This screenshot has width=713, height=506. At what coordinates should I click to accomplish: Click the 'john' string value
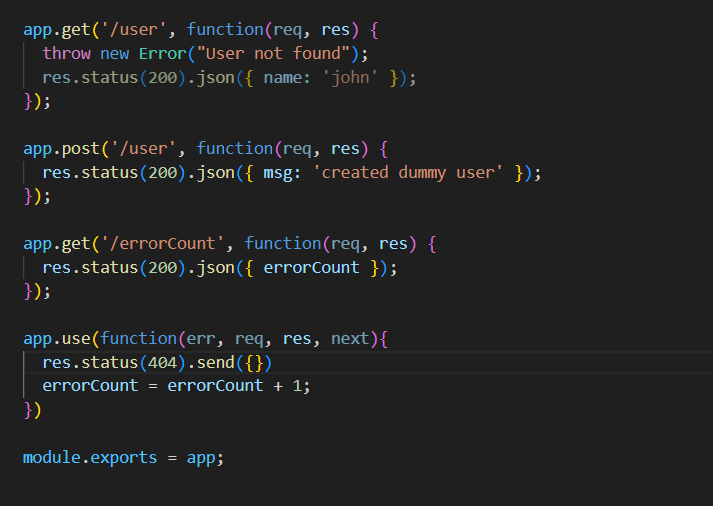[350, 78]
